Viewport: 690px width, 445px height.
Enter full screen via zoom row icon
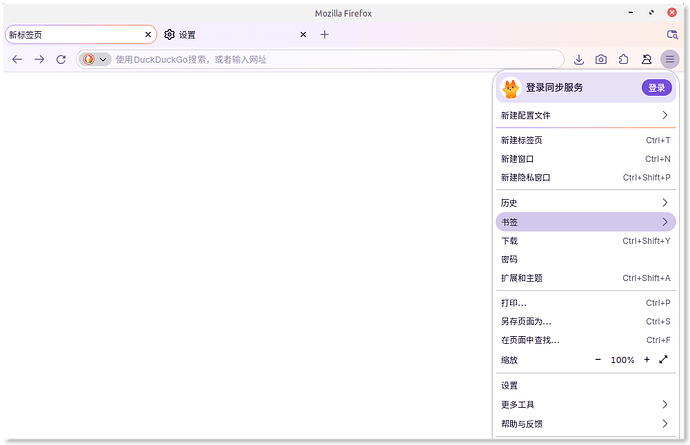tap(664, 360)
